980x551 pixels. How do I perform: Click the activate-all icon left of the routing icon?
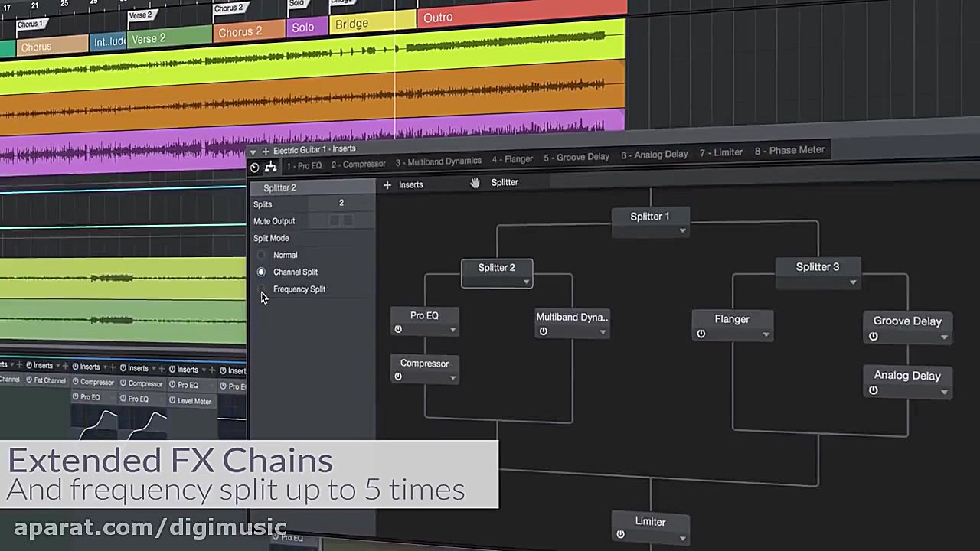click(255, 168)
